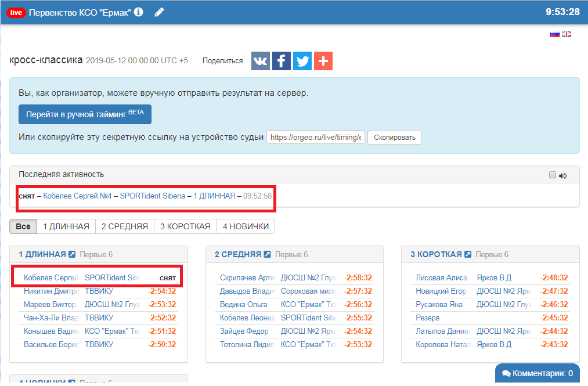Share the event on Twitter
Viewport: 588px width, 386px height.
(x=302, y=61)
